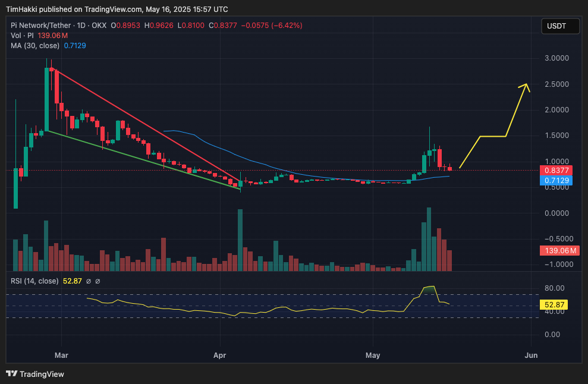Screen dimensions: 588x384
Task: Open the MA (30, close) indicator legend
Action: 35,46
